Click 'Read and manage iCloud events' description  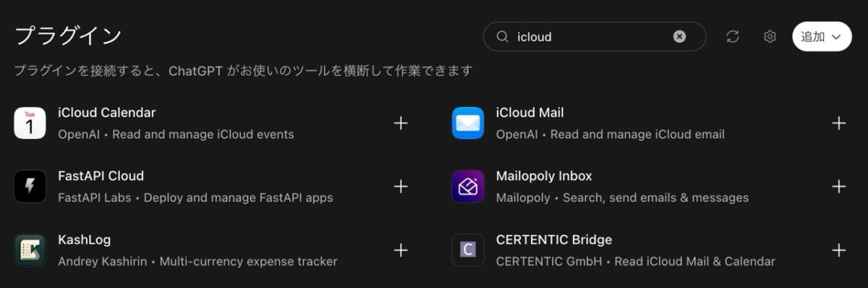click(203, 134)
